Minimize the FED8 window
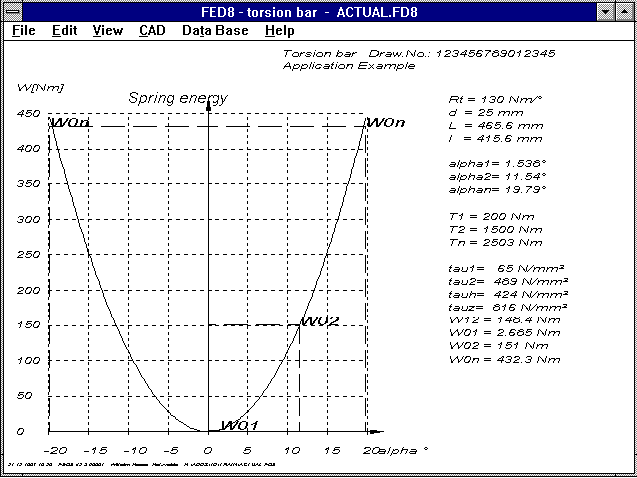637x478 pixels. (606, 11)
